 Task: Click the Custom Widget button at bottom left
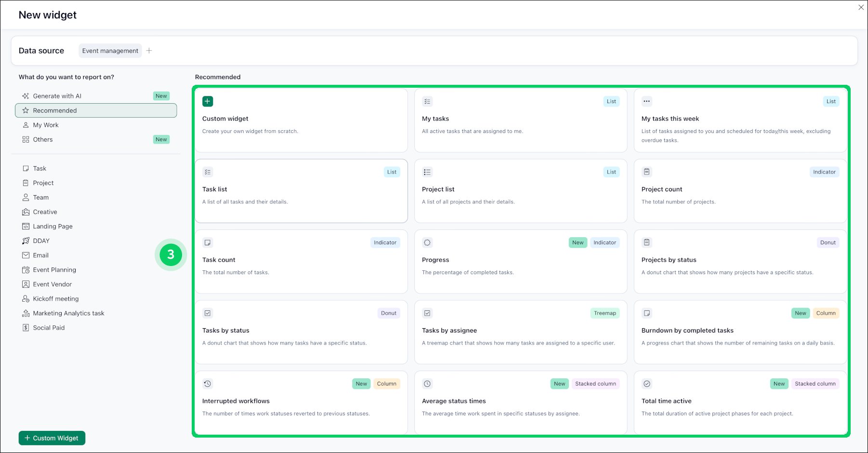[x=52, y=438]
